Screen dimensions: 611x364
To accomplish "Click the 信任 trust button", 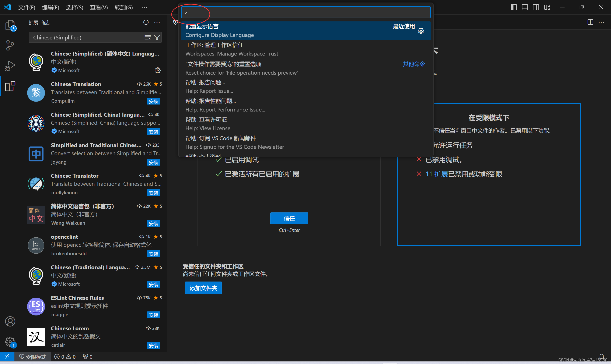I will [289, 218].
